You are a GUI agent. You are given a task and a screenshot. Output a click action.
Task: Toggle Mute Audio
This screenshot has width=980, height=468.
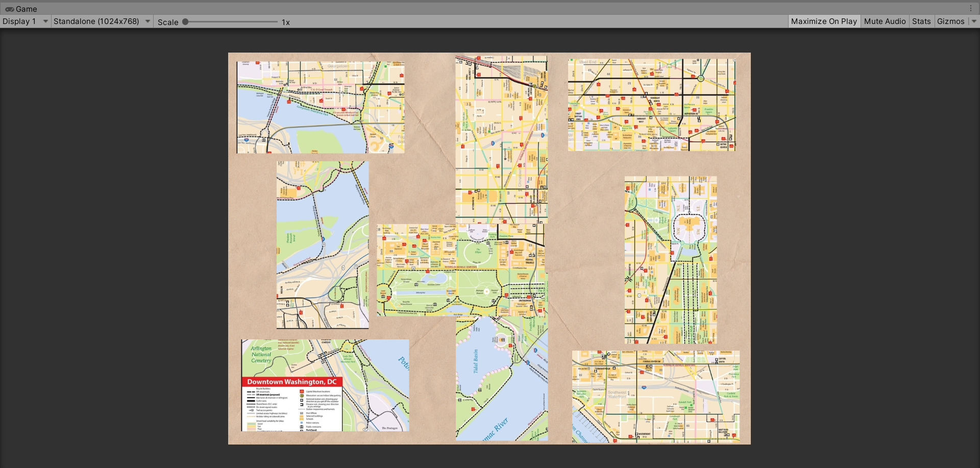pos(885,21)
